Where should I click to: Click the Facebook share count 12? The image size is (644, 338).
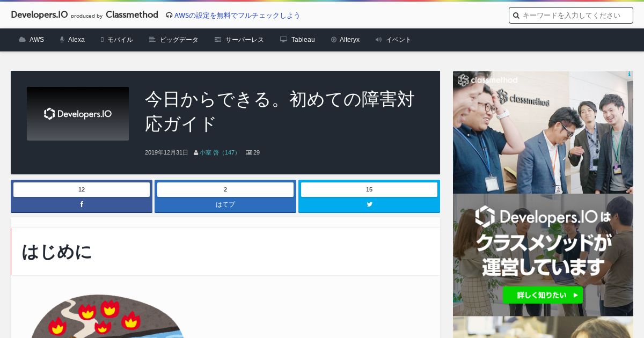pos(82,189)
